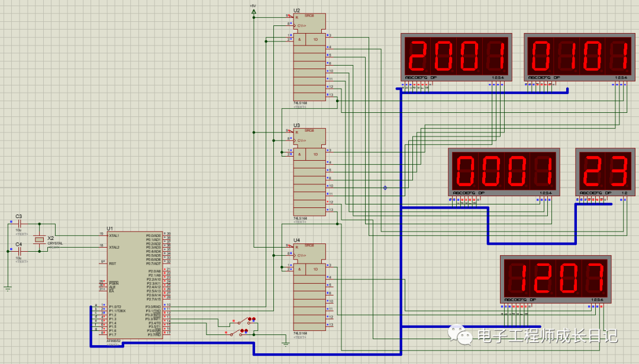The height and width of the screenshot is (364, 639).
Task: Click the P3.0/RXD pin label on U1
Action: coord(153,307)
